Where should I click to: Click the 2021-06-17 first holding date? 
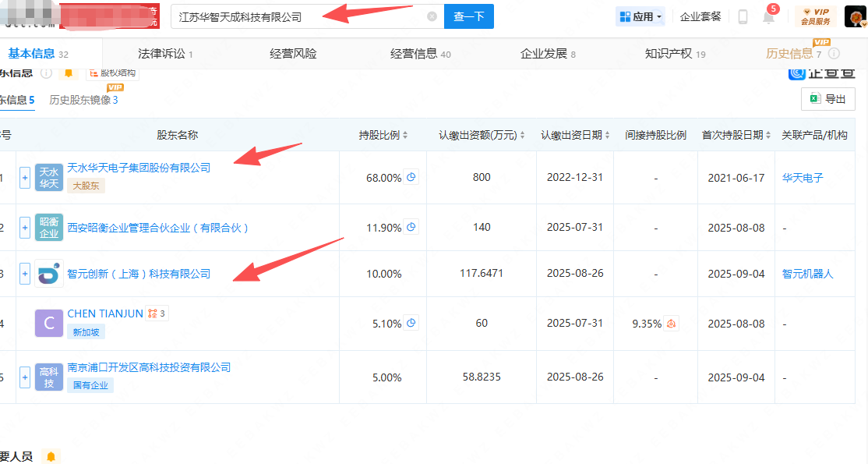(x=736, y=178)
